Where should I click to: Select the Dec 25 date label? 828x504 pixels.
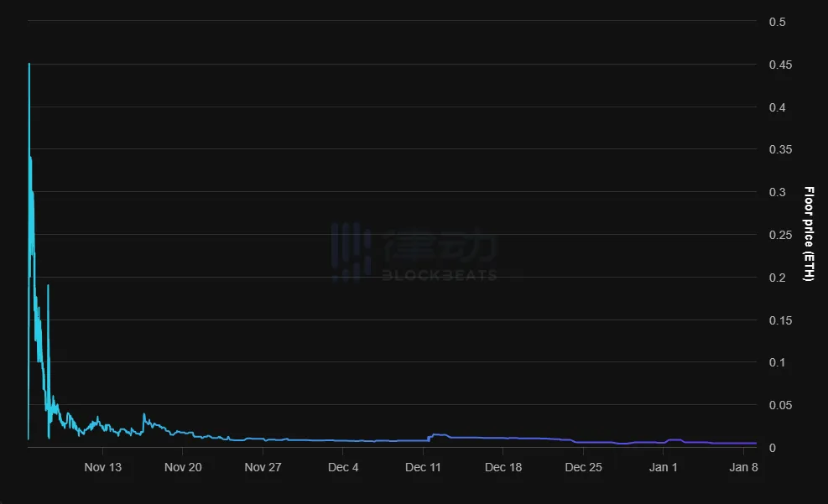[x=583, y=467]
